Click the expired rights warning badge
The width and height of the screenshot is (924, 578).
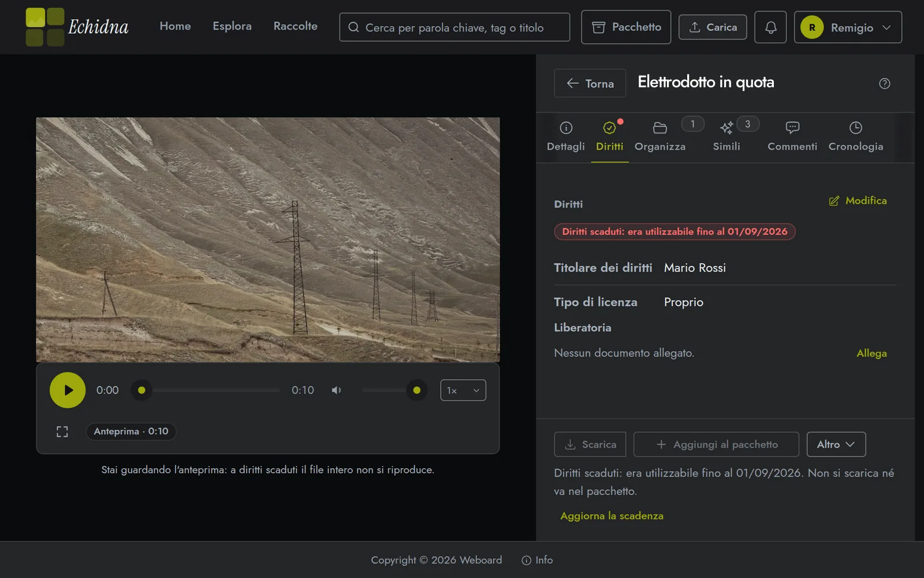(x=675, y=232)
